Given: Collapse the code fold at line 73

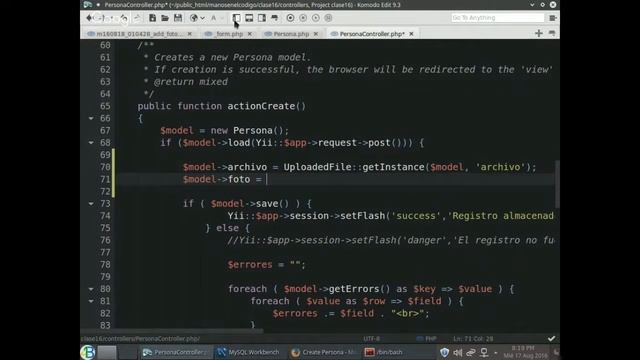Looking at the screenshot, I should [x=91, y=204].
